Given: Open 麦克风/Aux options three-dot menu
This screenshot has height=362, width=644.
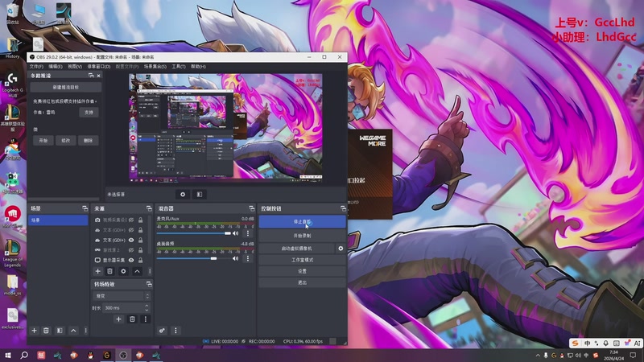Looking at the screenshot, I should (x=248, y=233).
